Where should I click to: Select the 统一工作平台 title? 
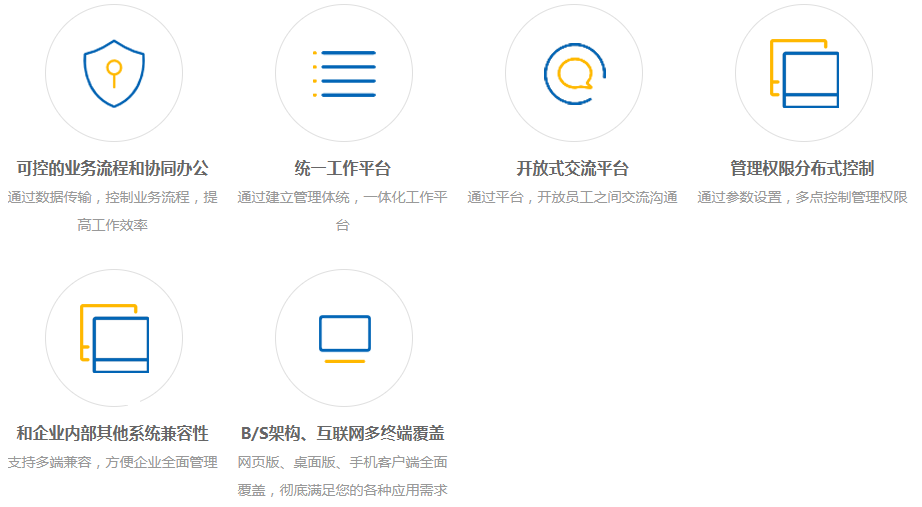(343, 168)
